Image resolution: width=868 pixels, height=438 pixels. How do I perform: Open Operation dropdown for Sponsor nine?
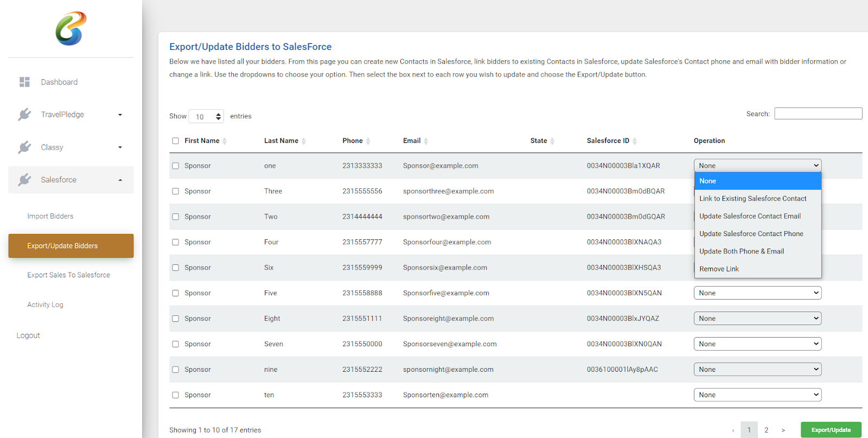point(757,370)
